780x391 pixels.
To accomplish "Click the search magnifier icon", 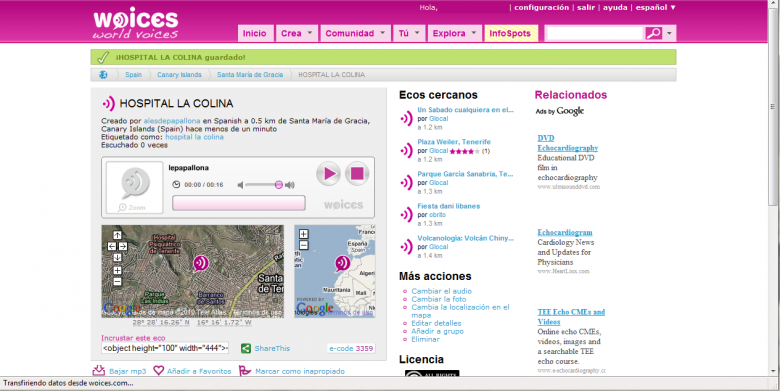I will (653, 33).
